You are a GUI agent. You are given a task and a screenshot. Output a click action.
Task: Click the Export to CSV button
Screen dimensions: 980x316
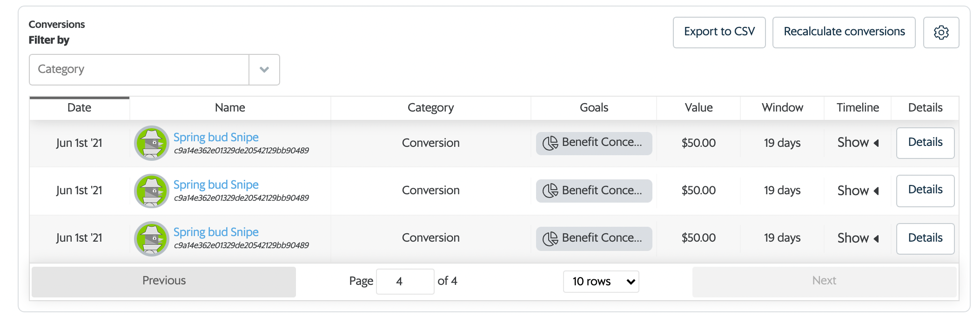(x=719, y=32)
